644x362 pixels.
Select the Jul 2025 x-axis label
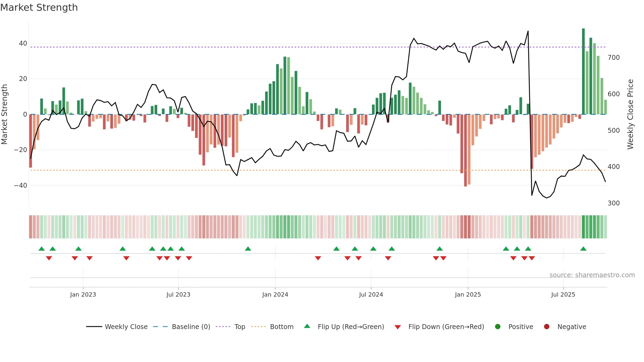coord(563,295)
